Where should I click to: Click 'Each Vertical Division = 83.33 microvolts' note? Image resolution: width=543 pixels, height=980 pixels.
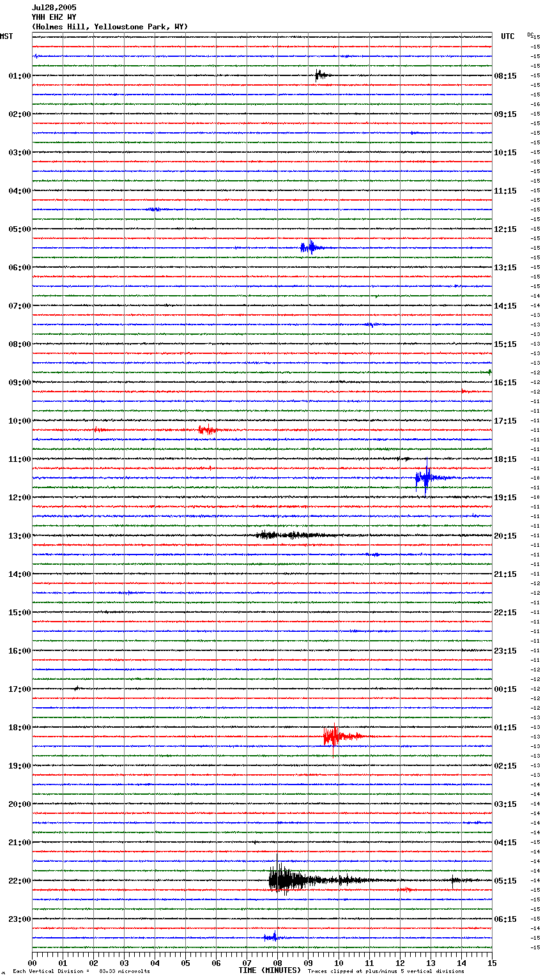pyautogui.click(x=81, y=972)
